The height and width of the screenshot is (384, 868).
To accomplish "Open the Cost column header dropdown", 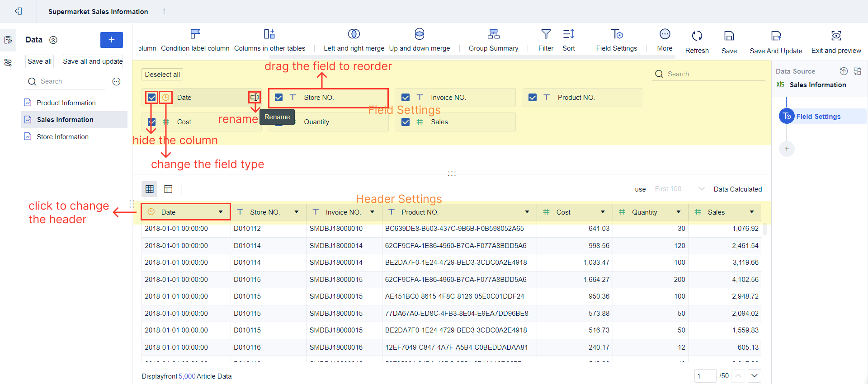I will pyautogui.click(x=603, y=212).
